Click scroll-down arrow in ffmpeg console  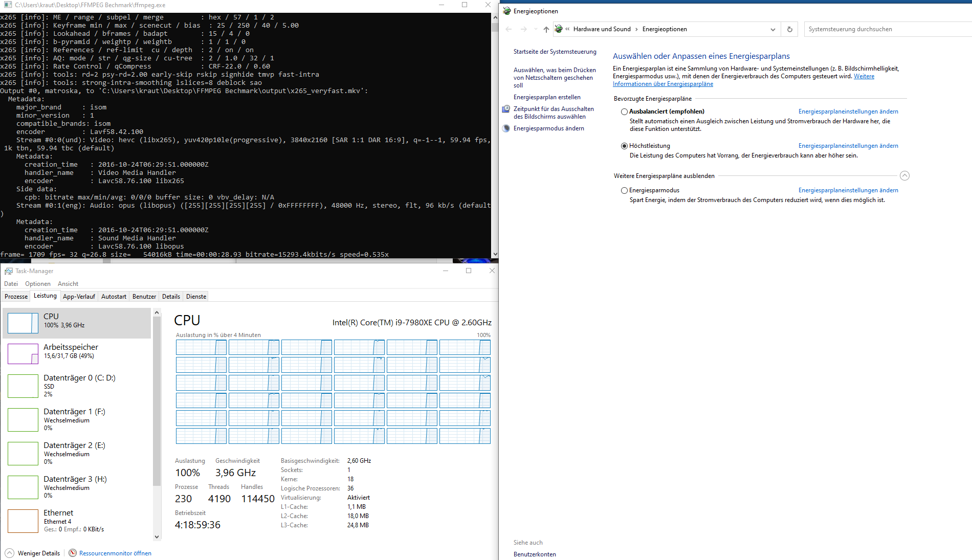tap(495, 254)
